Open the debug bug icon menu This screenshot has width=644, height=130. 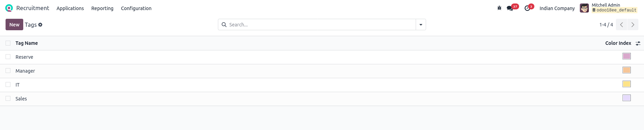499,8
